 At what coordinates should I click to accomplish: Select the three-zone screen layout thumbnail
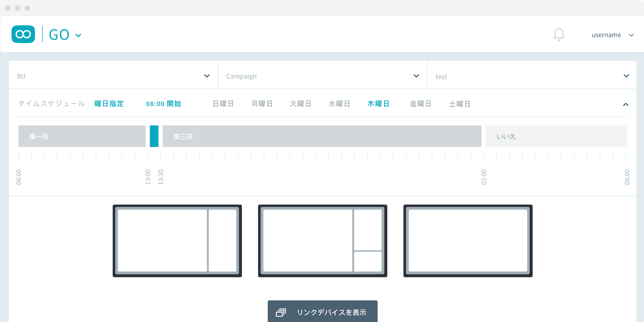(322, 241)
